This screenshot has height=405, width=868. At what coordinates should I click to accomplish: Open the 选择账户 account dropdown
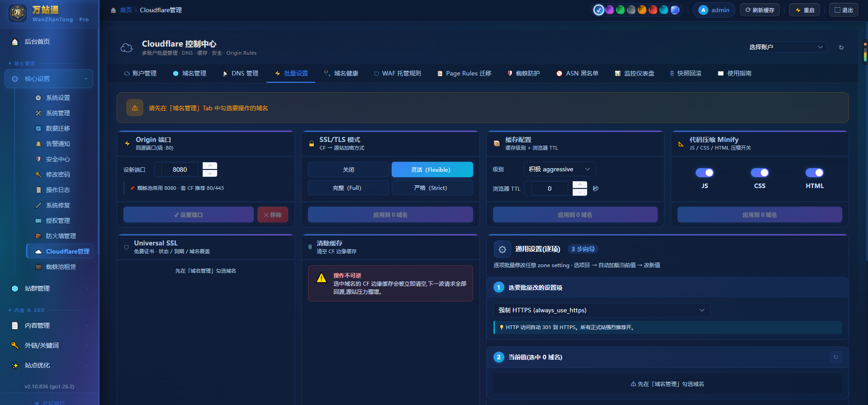786,47
